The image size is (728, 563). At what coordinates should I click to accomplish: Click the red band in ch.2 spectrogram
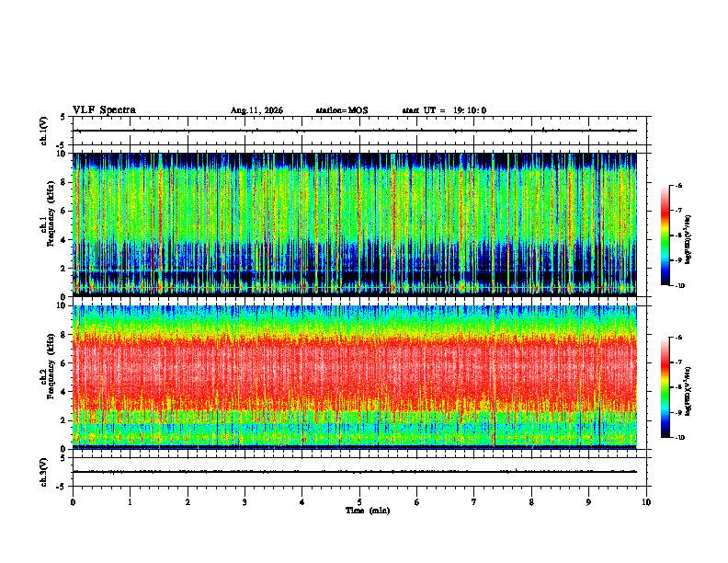point(355,373)
